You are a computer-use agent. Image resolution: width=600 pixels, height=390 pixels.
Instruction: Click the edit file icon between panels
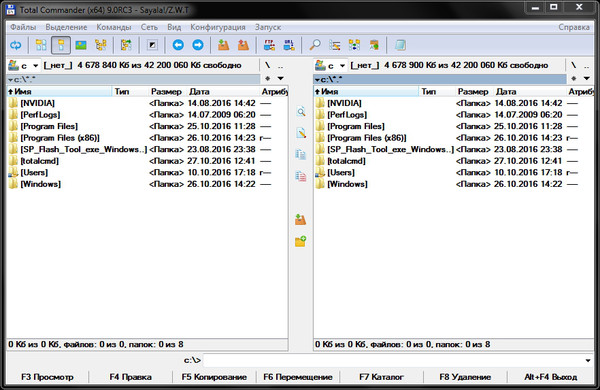tap(301, 133)
